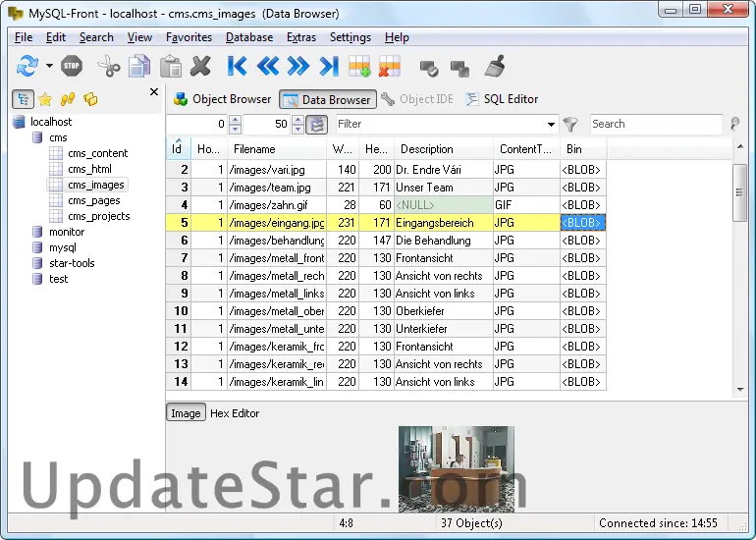This screenshot has width=756, height=540.
Task: Click the Filter input field
Action: coord(440,124)
